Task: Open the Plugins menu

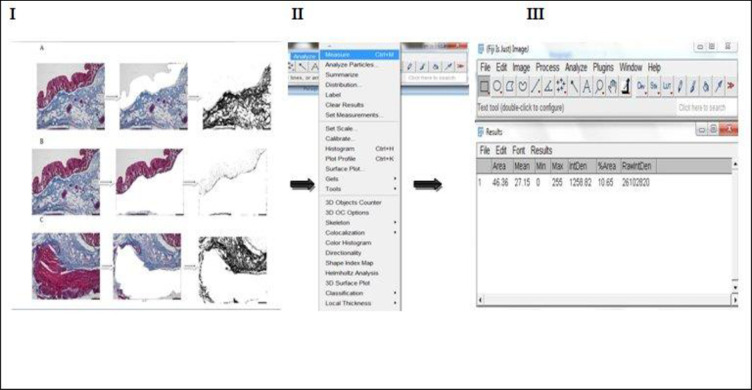Action: click(603, 68)
